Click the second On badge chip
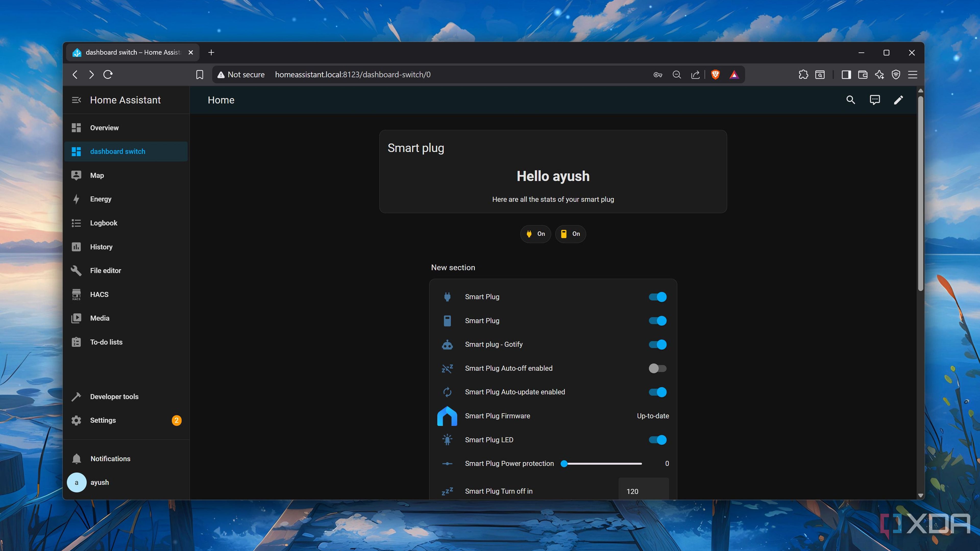Screen dimensions: 980x551 pyautogui.click(x=570, y=234)
